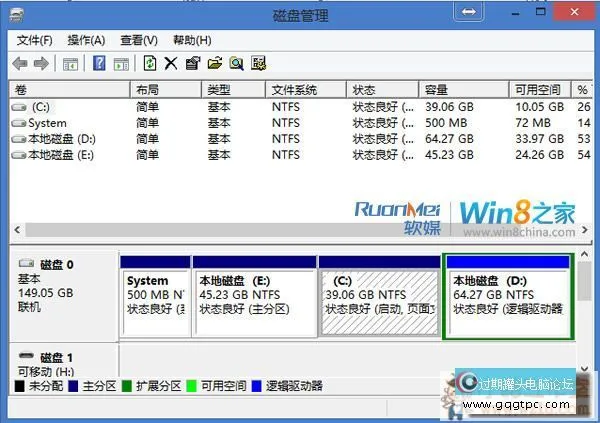
Task: Select the 本地磁盘 (D:) drive icon in list
Action: point(19,139)
